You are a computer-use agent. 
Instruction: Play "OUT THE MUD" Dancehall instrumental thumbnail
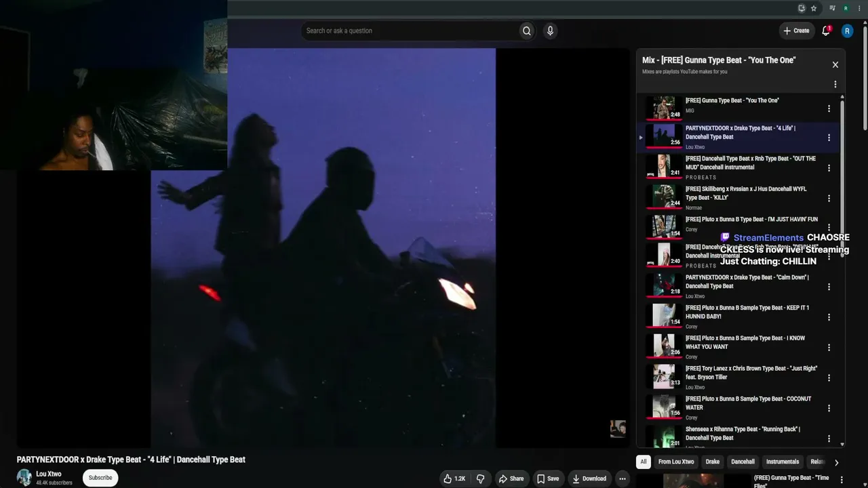pyautogui.click(x=663, y=167)
